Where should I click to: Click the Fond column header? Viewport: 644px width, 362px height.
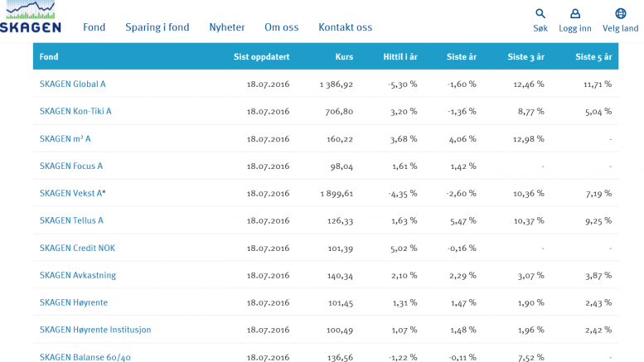[49, 56]
